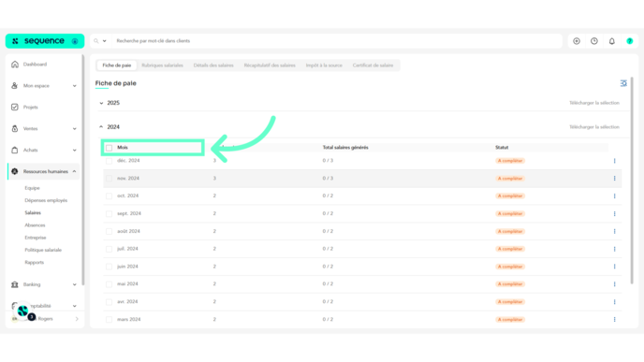Open row menu for août 2024
Image resolution: width=644 pixels, height=362 pixels.
614,231
